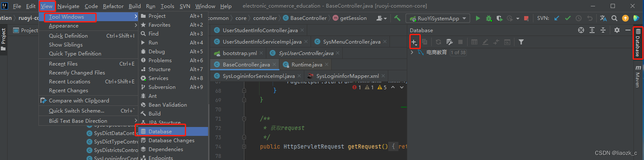
Task: Click the Build hammer icon
Action: [397, 18]
